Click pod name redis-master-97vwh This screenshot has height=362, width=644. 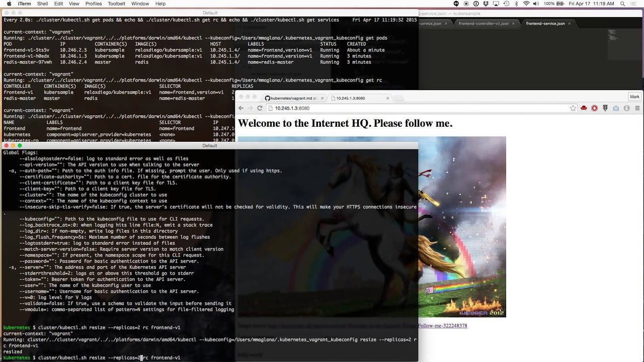[28, 62]
